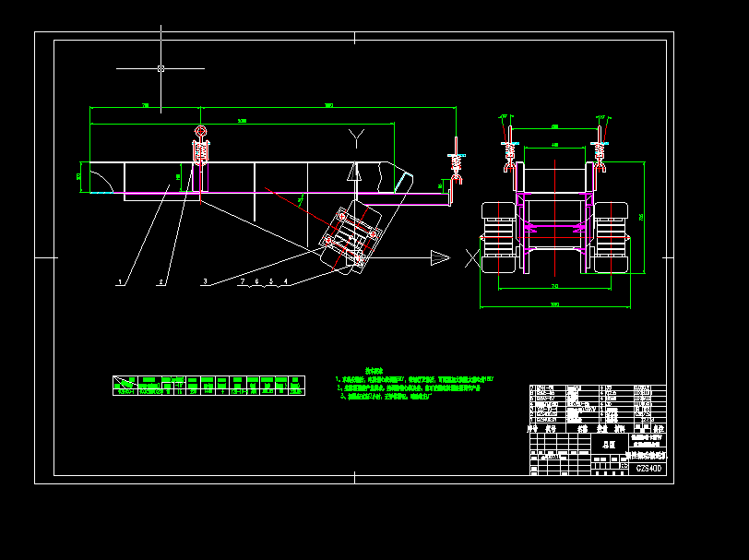The image size is (749, 560).
Task: Pick the discharge-end suspension spring in side view
Action: tap(457, 162)
